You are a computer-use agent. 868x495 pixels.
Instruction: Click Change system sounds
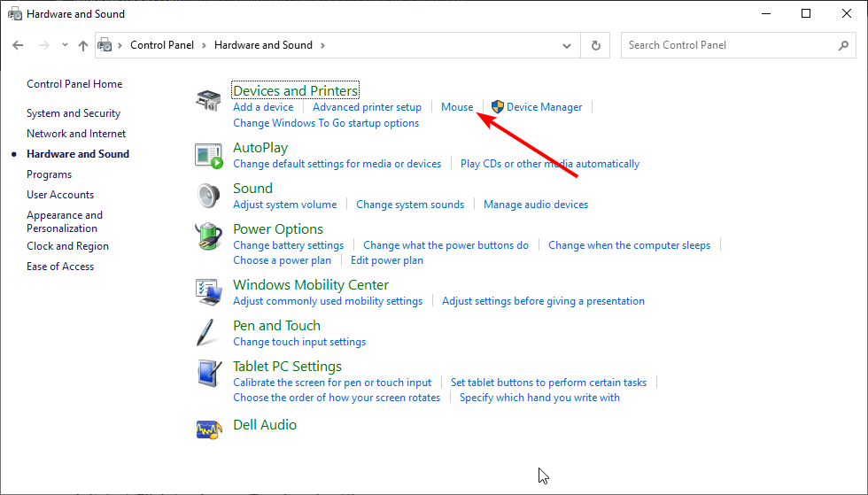pyautogui.click(x=410, y=205)
